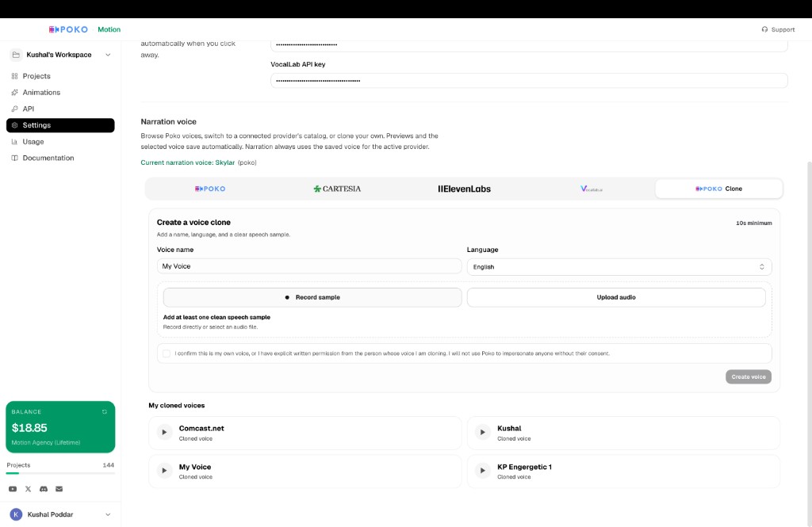Click "Add at least one clean speech sample"
This screenshot has height=527, width=812.
pyautogui.click(x=216, y=317)
